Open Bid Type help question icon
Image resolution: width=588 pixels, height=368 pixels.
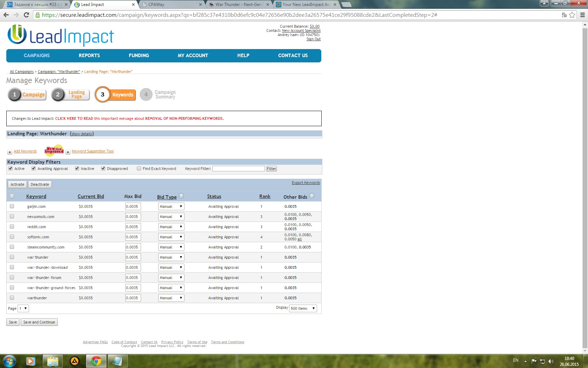(181, 196)
